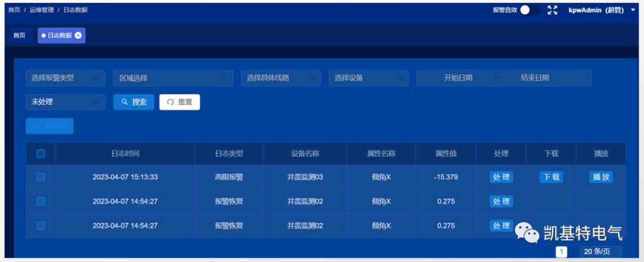Check the select-all checkbox in table header

[41, 154]
